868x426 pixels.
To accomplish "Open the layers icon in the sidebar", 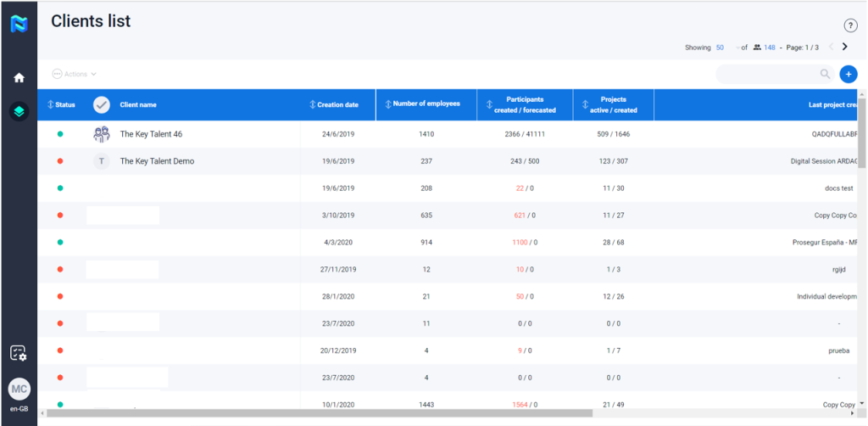I will coord(19,111).
